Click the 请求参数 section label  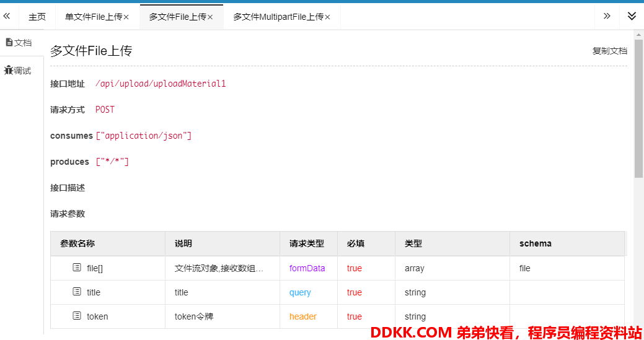[x=68, y=214]
